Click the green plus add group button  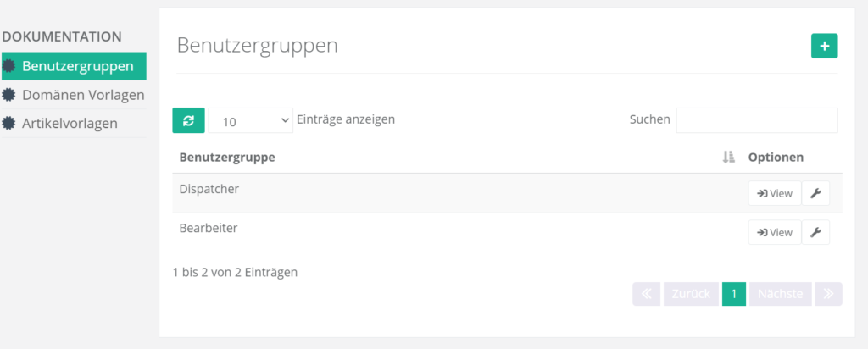(x=824, y=46)
